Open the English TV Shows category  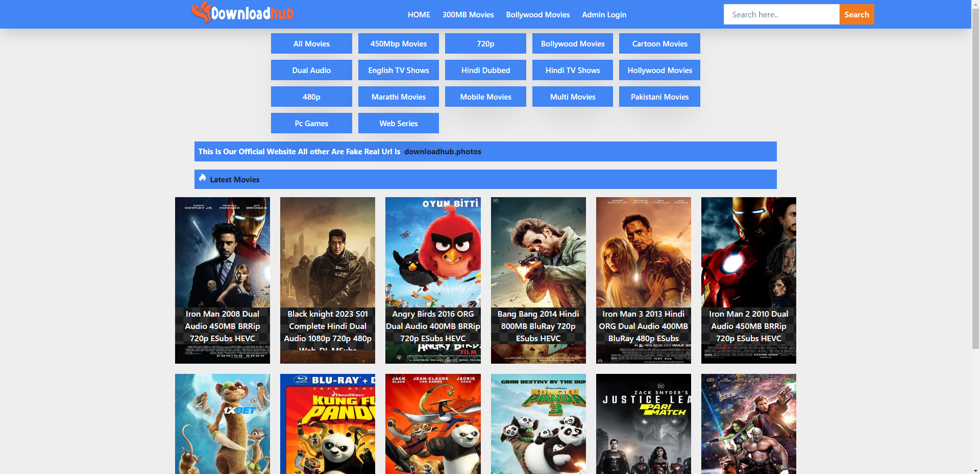click(399, 70)
